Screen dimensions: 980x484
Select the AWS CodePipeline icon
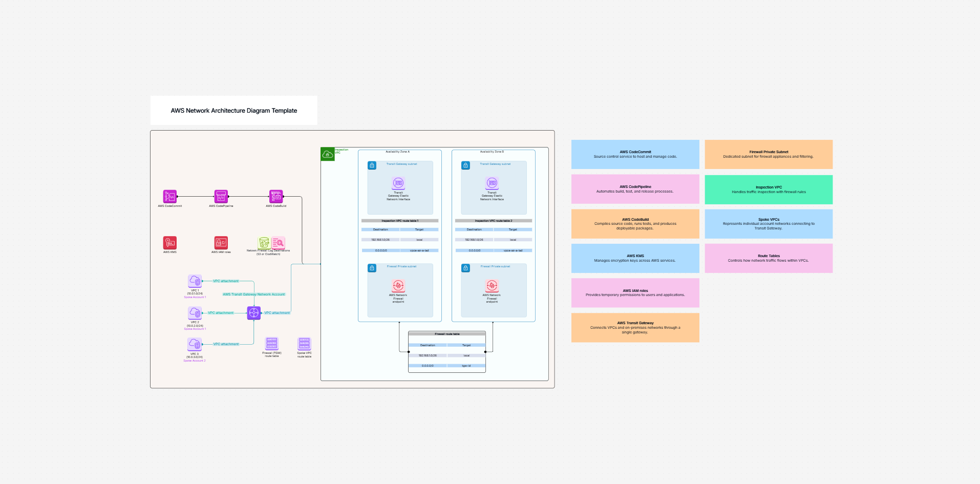(x=221, y=197)
